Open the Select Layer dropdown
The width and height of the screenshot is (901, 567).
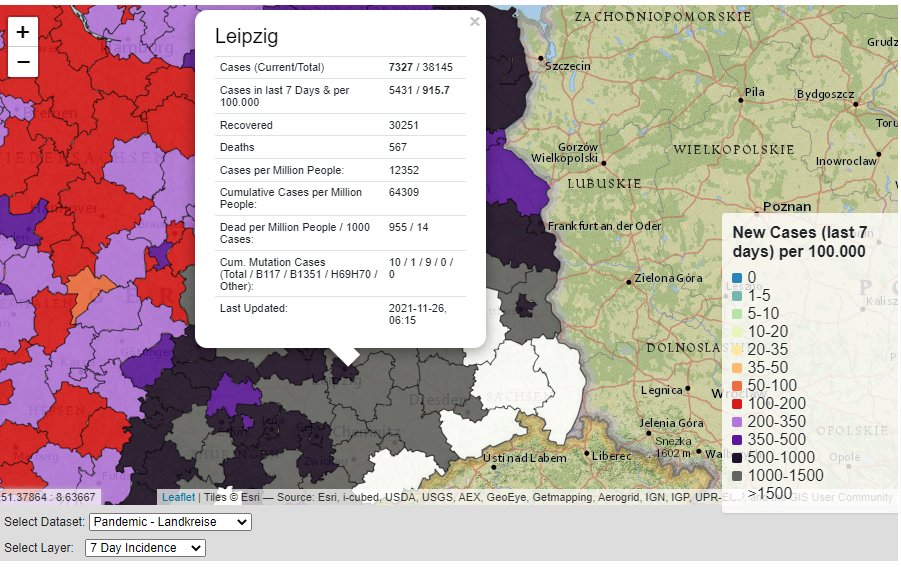tap(145, 547)
